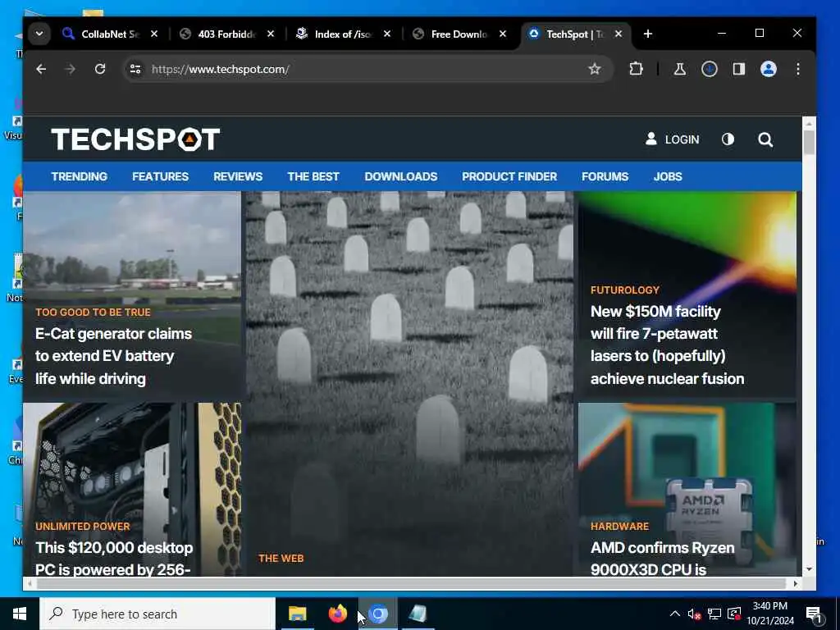Reload the TechSpot page
Screen dimensions: 840x630
pyautogui.click(x=100, y=69)
